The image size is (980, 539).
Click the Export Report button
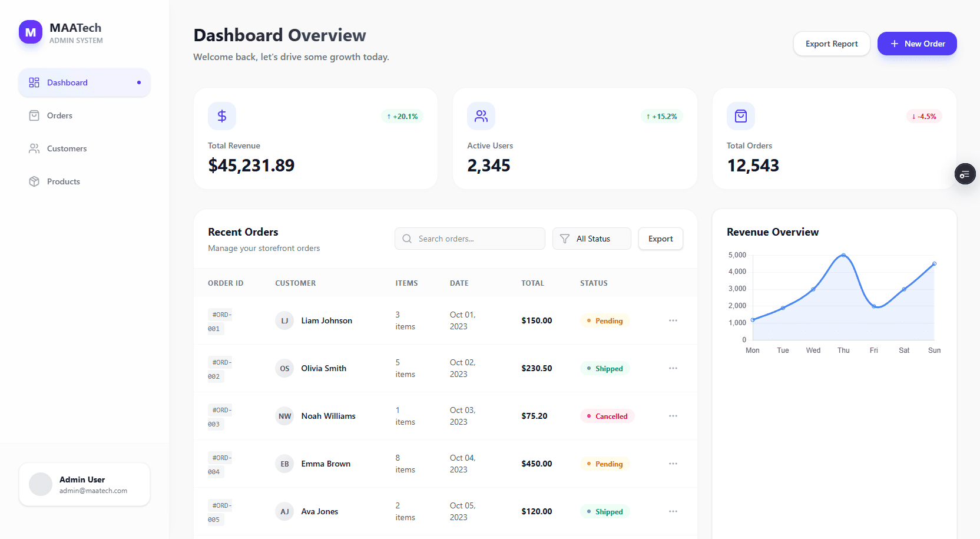pyautogui.click(x=831, y=44)
